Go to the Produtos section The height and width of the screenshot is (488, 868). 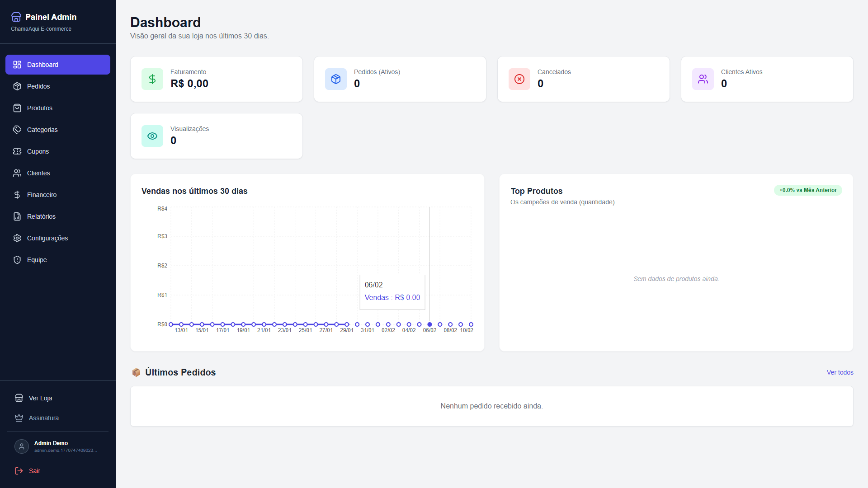(40, 108)
